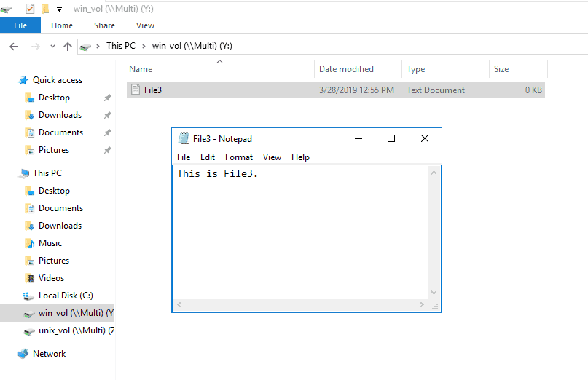This screenshot has height=380, width=588.
Task: Click the Quick access star icon
Action: [x=24, y=80]
